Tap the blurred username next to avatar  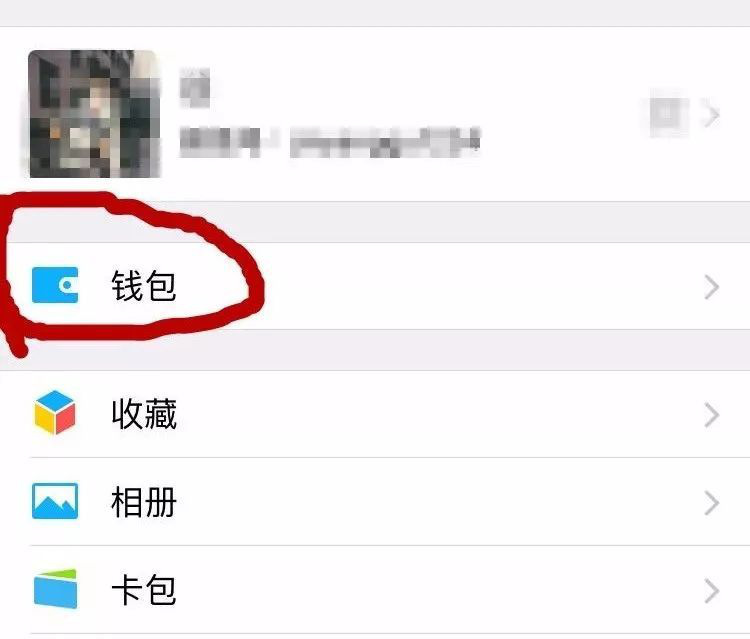pos(195,88)
